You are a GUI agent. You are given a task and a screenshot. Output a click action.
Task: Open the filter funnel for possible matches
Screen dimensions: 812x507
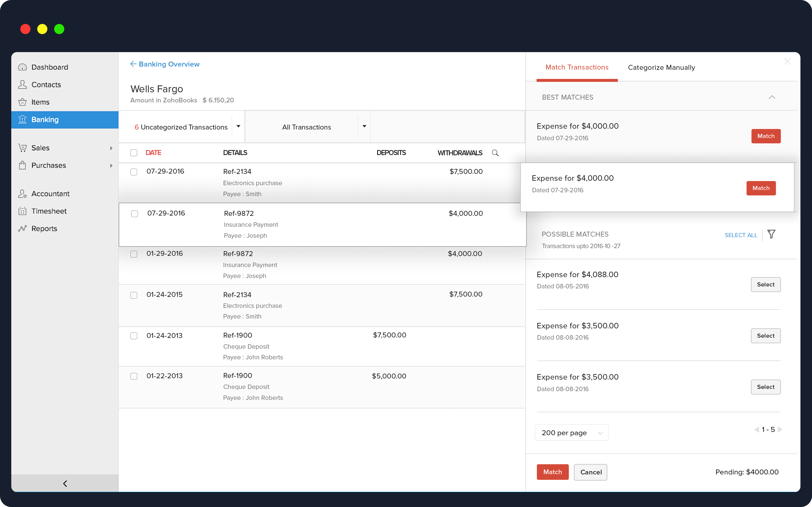(771, 234)
